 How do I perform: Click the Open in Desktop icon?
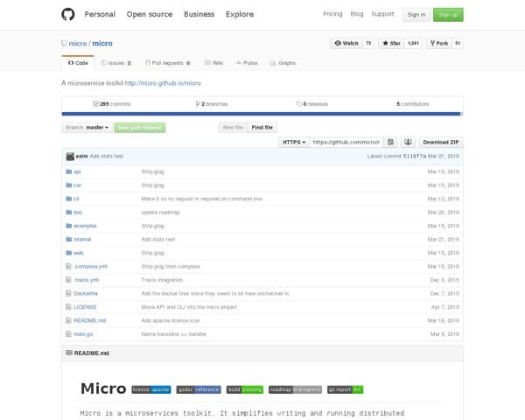click(x=408, y=142)
